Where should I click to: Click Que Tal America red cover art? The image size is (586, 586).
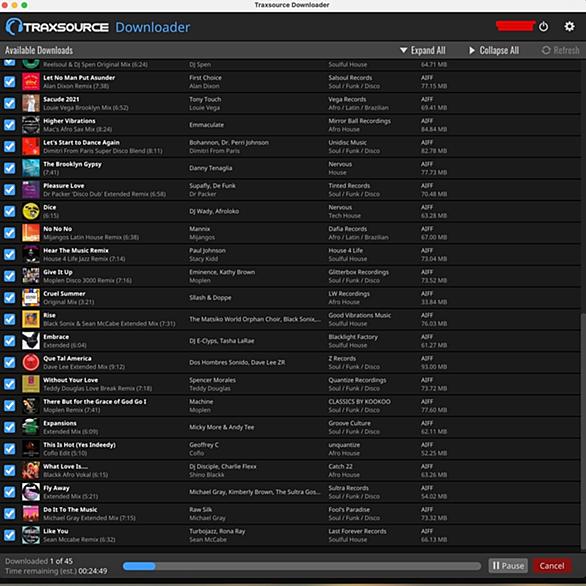[31, 362]
